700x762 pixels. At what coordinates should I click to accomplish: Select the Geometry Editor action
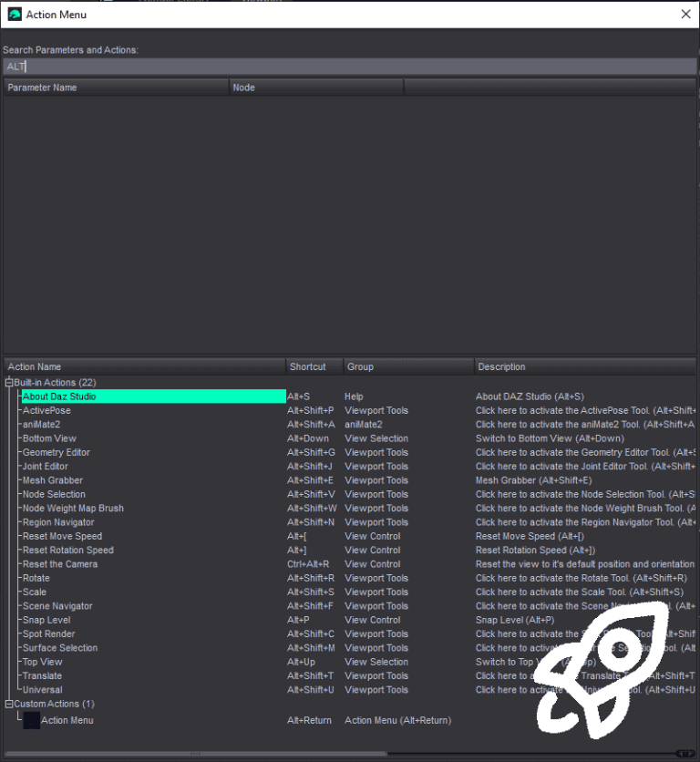click(57, 452)
